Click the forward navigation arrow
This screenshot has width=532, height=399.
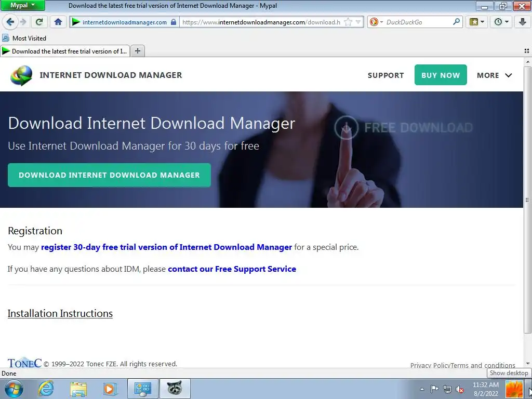23,22
